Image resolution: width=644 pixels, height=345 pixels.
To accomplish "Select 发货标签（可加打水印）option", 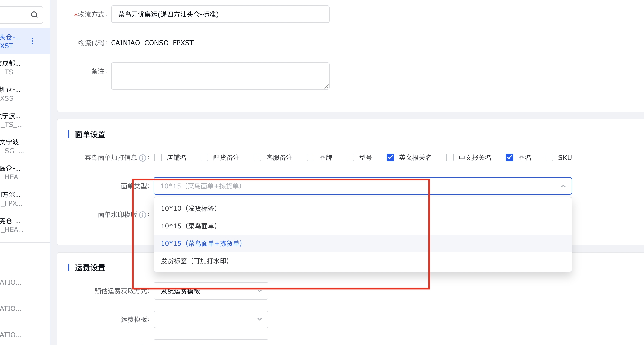I will point(363,261).
